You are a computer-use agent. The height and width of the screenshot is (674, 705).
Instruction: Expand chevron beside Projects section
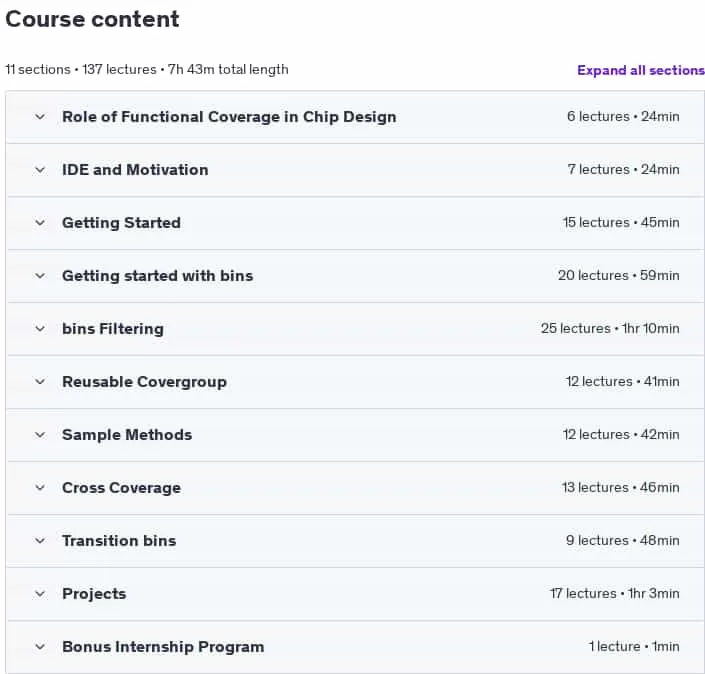pyautogui.click(x=40, y=594)
